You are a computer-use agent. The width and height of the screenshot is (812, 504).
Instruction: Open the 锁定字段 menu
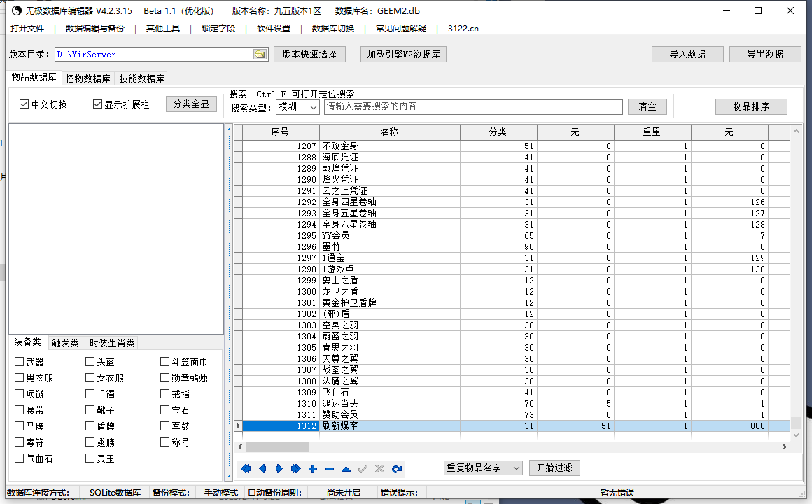(218, 29)
